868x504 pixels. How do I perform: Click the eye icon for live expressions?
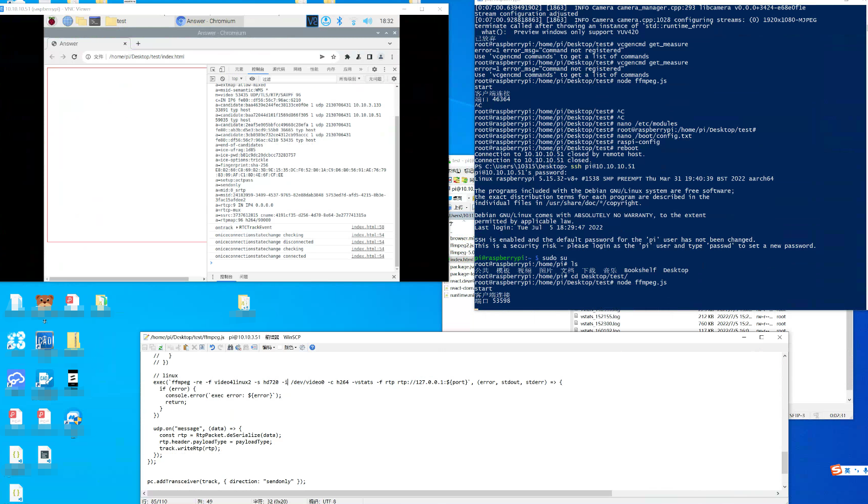252,79
